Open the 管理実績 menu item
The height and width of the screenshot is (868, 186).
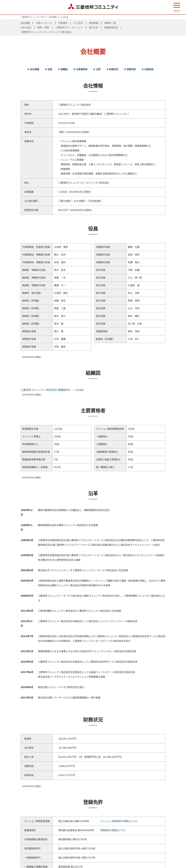93,23
